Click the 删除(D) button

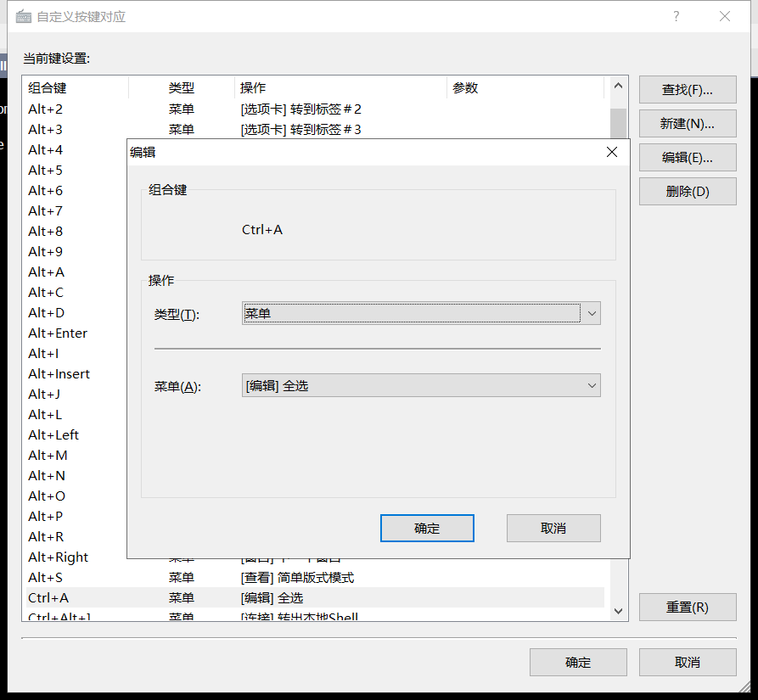pos(688,191)
